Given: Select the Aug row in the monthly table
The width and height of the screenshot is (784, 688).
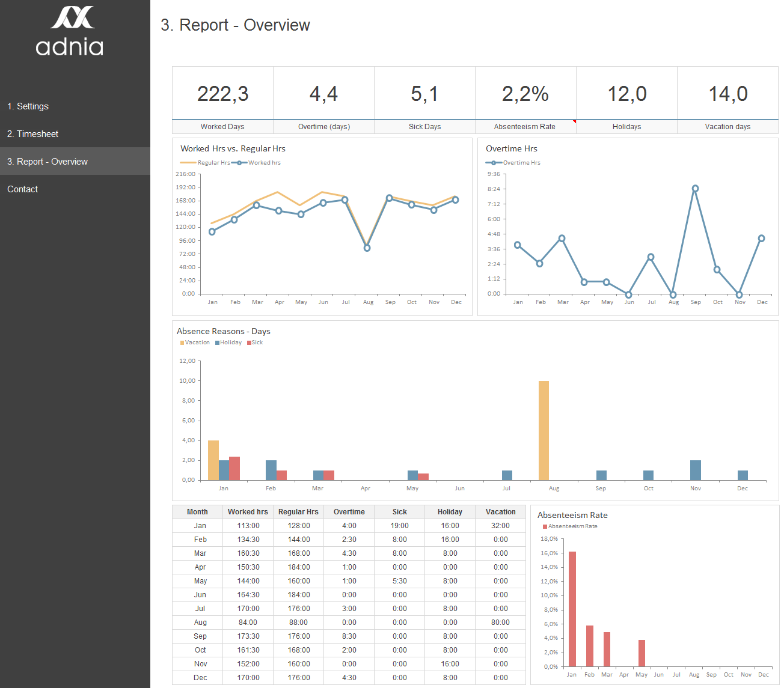Looking at the screenshot, I should [200, 622].
